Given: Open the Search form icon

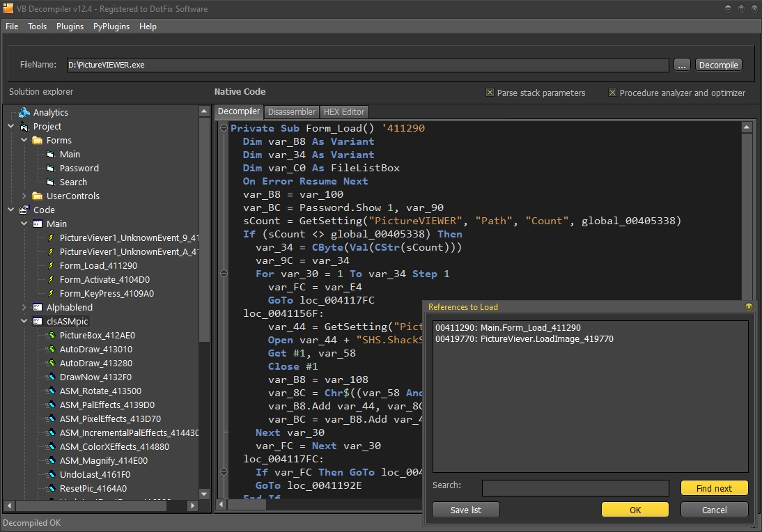Looking at the screenshot, I should [51, 182].
